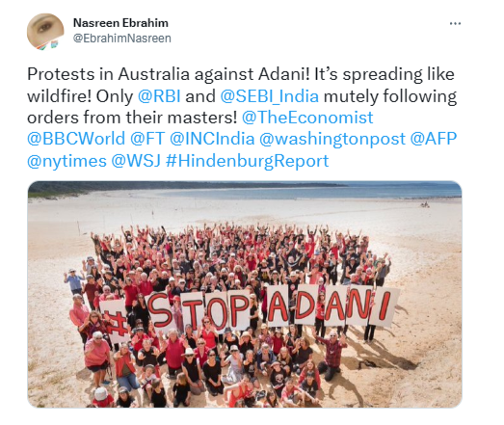This screenshot has width=504, height=425.
Task: Open the @INCIndia mention
Action: 212,139
